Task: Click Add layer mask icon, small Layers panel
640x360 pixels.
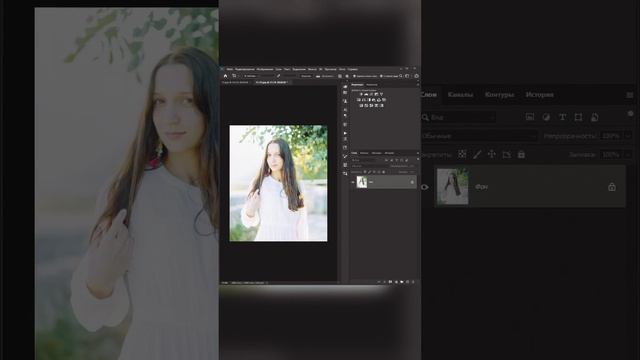Action: [x=390, y=282]
